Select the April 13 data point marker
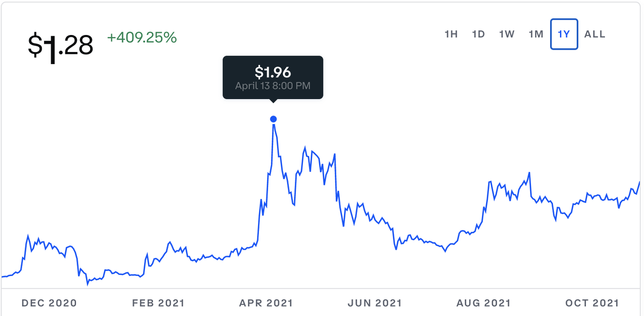The width and height of the screenshot is (644, 316). coord(274,118)
